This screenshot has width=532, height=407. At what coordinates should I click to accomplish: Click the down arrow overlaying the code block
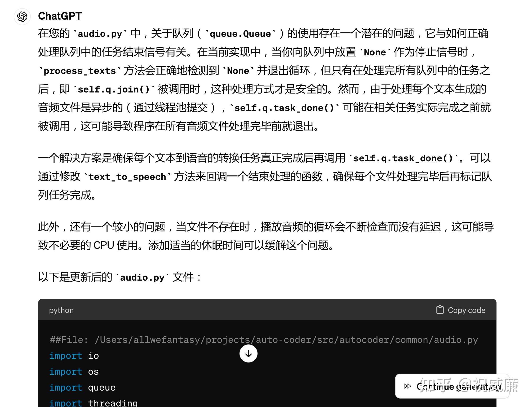pos(249,353)
